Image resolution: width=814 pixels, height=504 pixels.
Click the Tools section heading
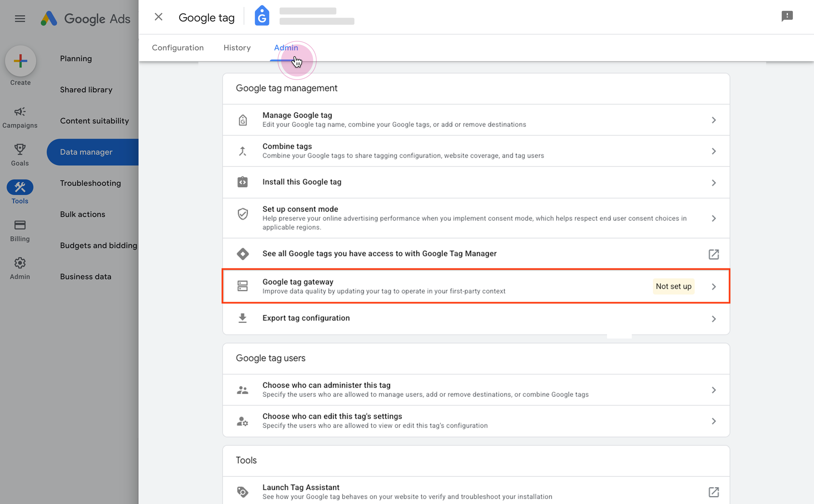click(x=246, y=460)
